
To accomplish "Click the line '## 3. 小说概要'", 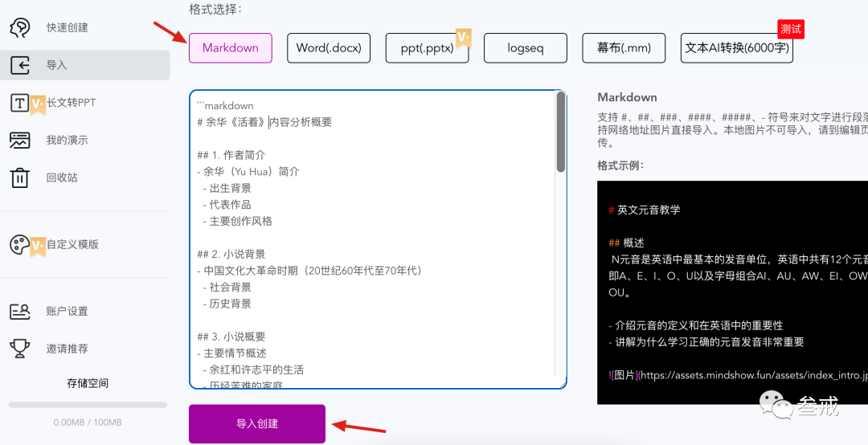I will coord(231,337).
